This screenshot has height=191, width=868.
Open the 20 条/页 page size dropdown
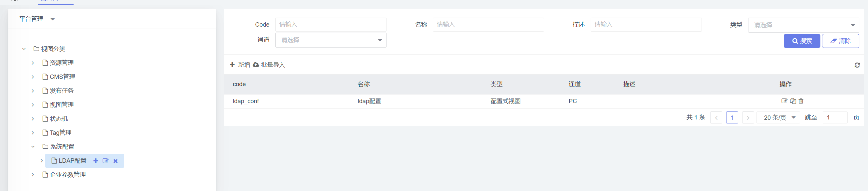778,117
